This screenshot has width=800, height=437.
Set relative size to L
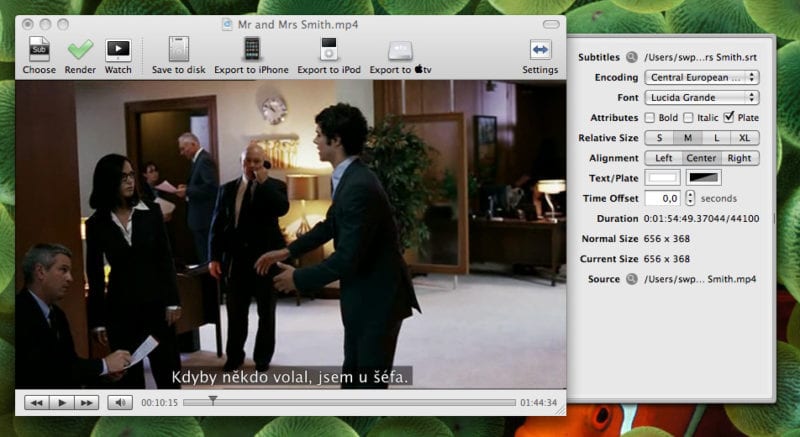click(716, 138)
